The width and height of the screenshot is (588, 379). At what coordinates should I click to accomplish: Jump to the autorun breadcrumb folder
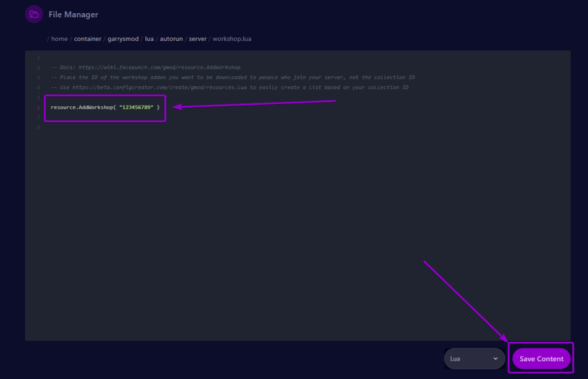click(x=171, y=38)
